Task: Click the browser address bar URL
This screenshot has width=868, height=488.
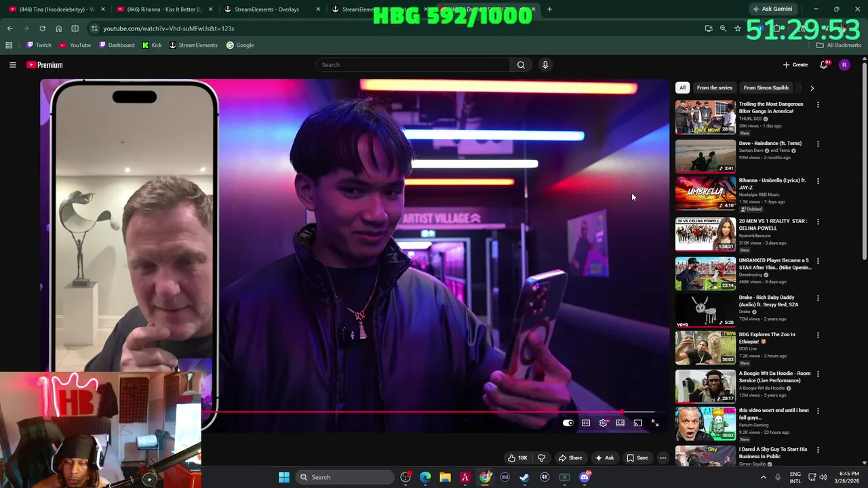Action: (x=168, y=28)
